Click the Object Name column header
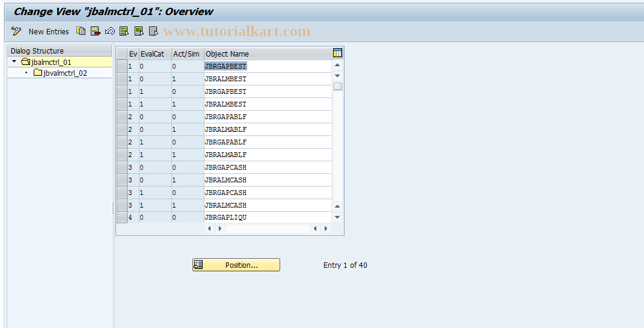Image resolution: width=644 pixels, height=328 pixels. pyautogui.click(x=268, y=54)
